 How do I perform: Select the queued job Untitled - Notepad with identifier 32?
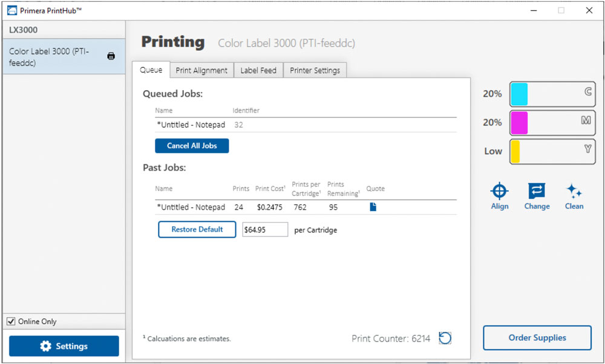click(306, 125)
